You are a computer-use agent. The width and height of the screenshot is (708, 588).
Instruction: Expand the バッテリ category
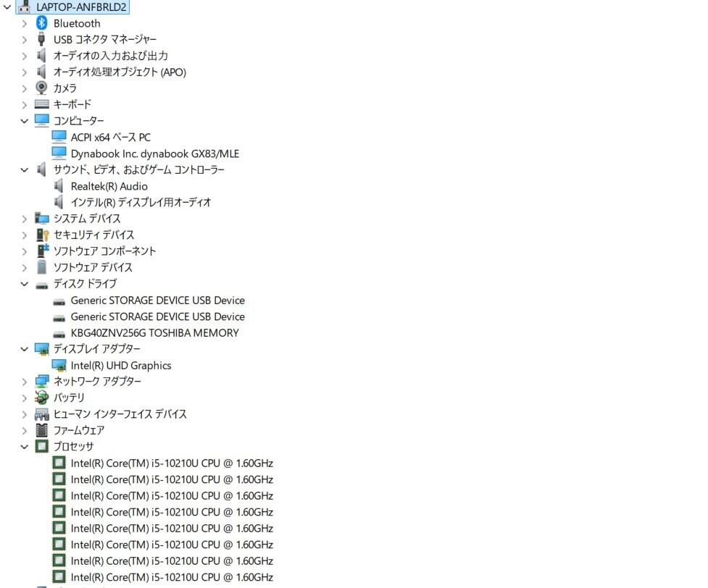pos(25,398)
